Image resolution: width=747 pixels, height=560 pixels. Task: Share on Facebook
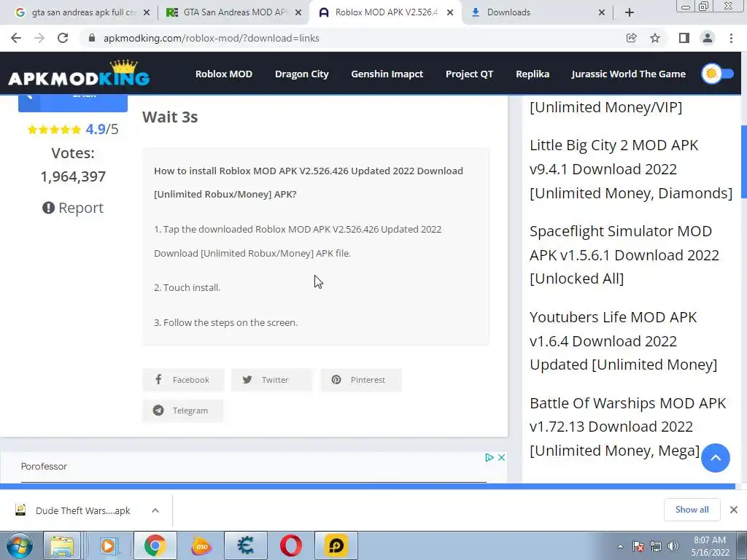coord(183,380)
